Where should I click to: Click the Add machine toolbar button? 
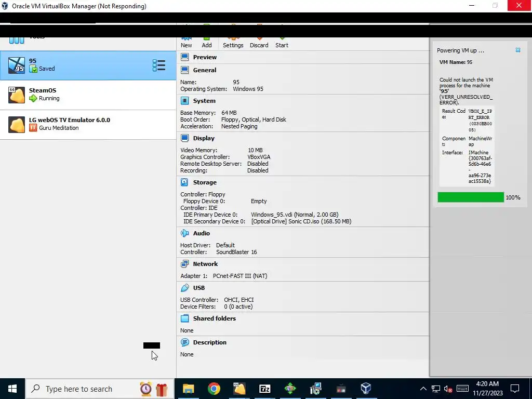coord(207,43)
